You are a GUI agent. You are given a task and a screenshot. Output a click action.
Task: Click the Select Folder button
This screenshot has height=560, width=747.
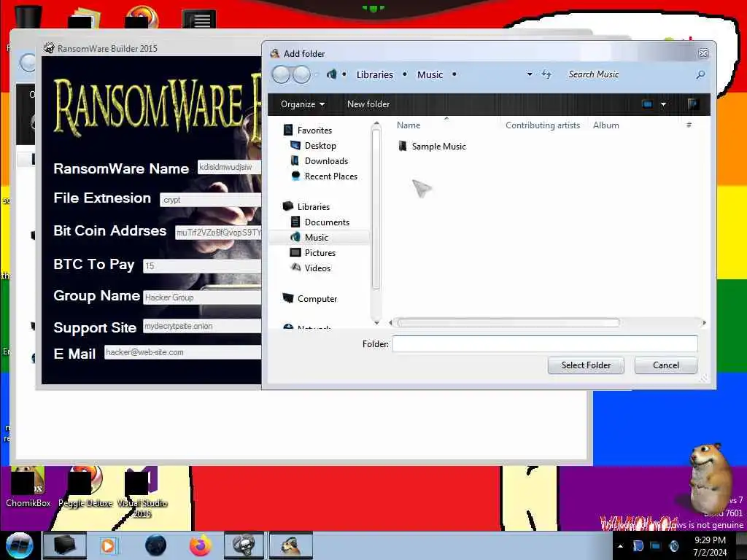point(586,365)
